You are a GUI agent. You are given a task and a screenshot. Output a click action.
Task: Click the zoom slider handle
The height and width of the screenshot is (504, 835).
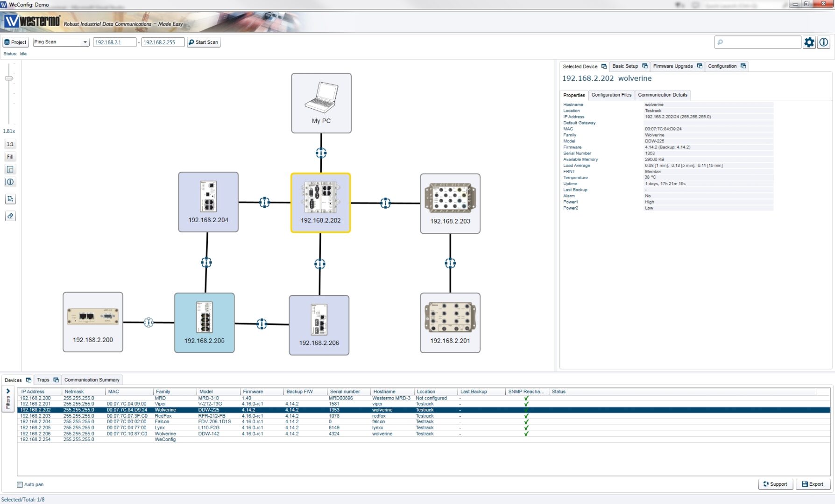coord(9,78)
